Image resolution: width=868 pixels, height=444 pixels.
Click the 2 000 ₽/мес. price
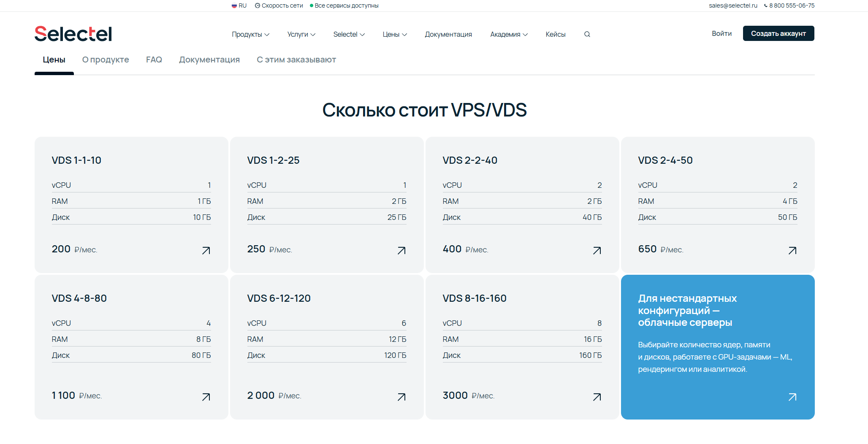click(x=274, y=395)
